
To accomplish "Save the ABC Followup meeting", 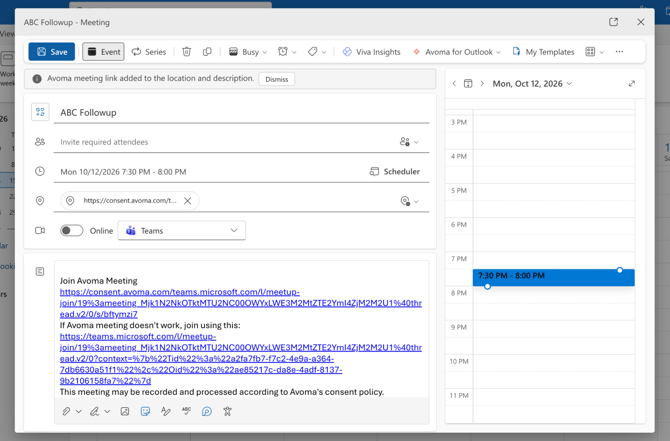I will 51,52.
